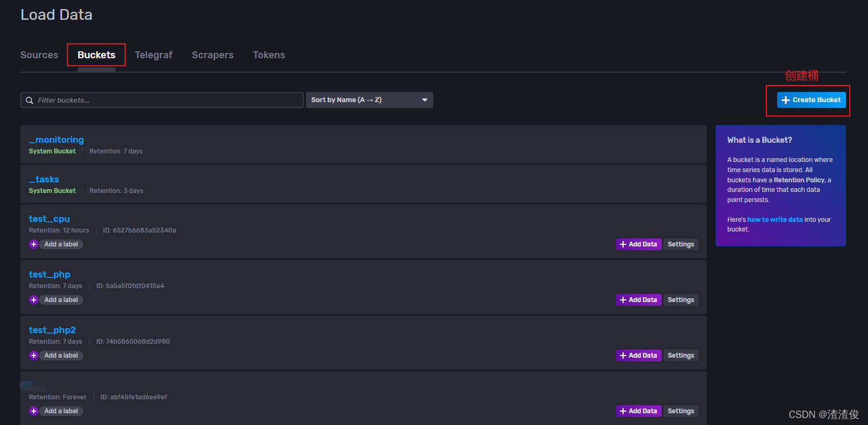Image resolution: width=868 pixels, height=425 pixels.
Task: Open the Telegraf tab
Action: [x=153, y=55]
